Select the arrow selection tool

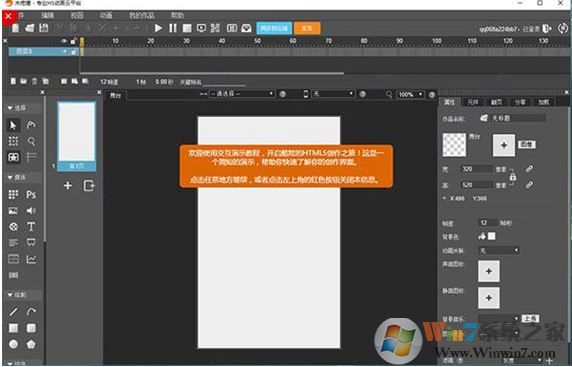pos(13,125)
